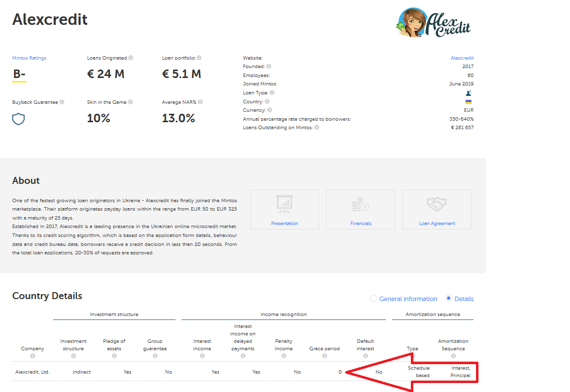The width and height of the screenshot is (570, 392).
Task: Select the General information radio button
Action: (374, 299)
